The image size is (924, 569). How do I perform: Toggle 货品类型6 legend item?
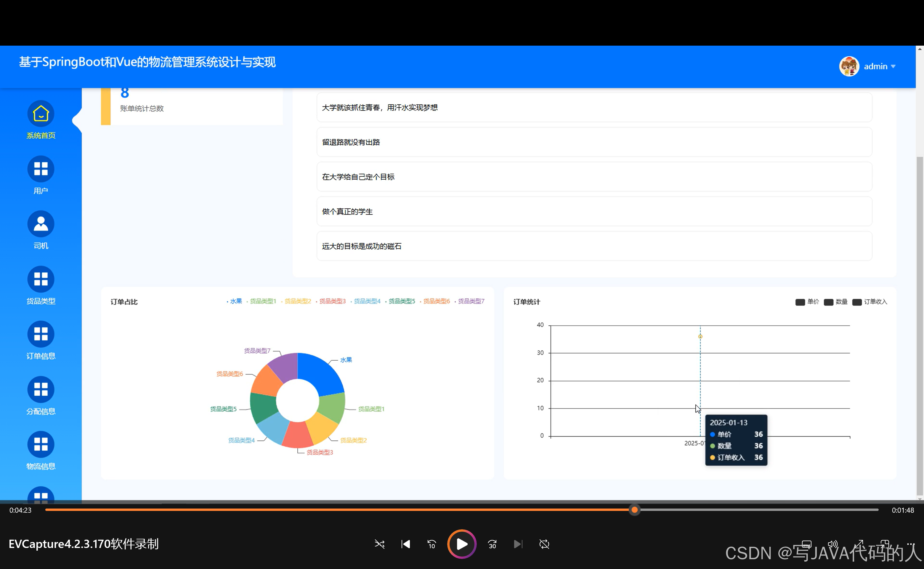[x=435, y=301]
